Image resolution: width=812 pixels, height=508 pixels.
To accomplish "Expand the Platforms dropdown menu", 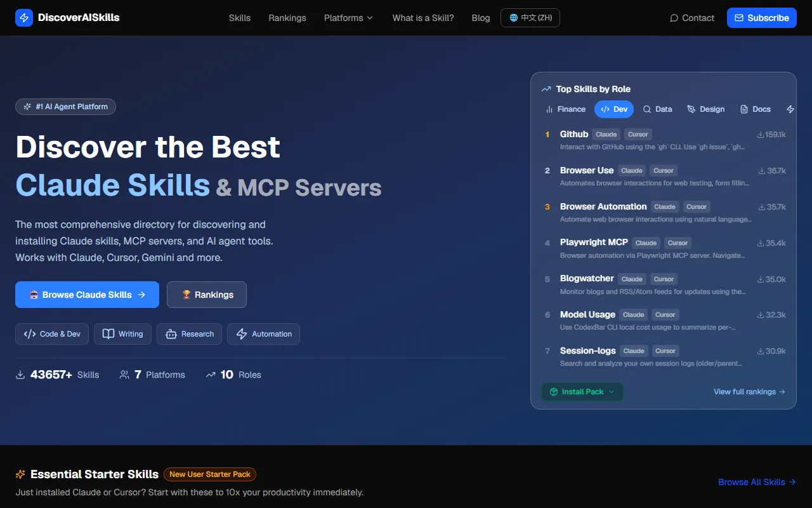I will coord(348,18).
